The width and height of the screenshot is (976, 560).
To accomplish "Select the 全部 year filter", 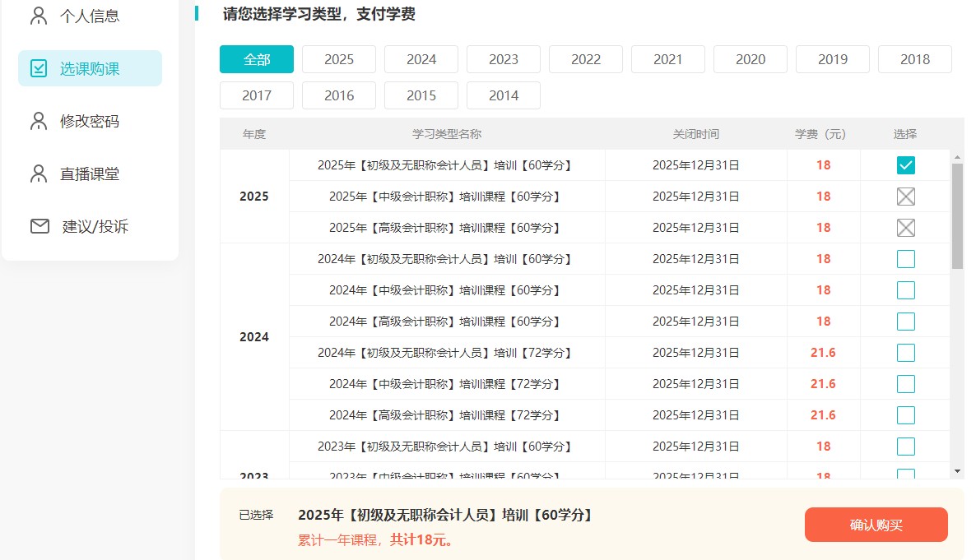I will click(257, 59).
